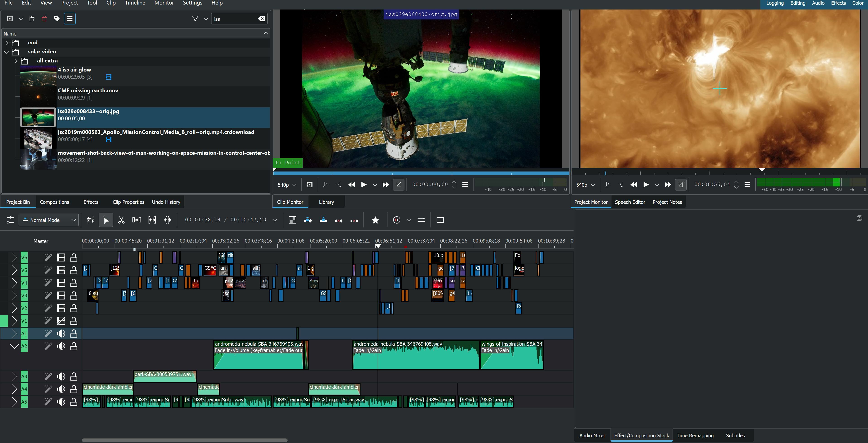Sort bin by the Name column header
This screenshot has width=868, height=443.
tap(135, 34)
